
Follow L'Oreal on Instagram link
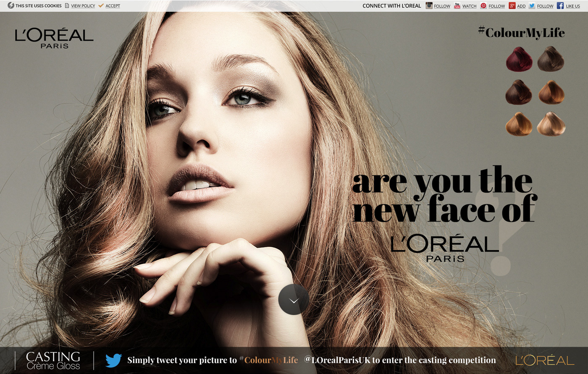(442, 6)
